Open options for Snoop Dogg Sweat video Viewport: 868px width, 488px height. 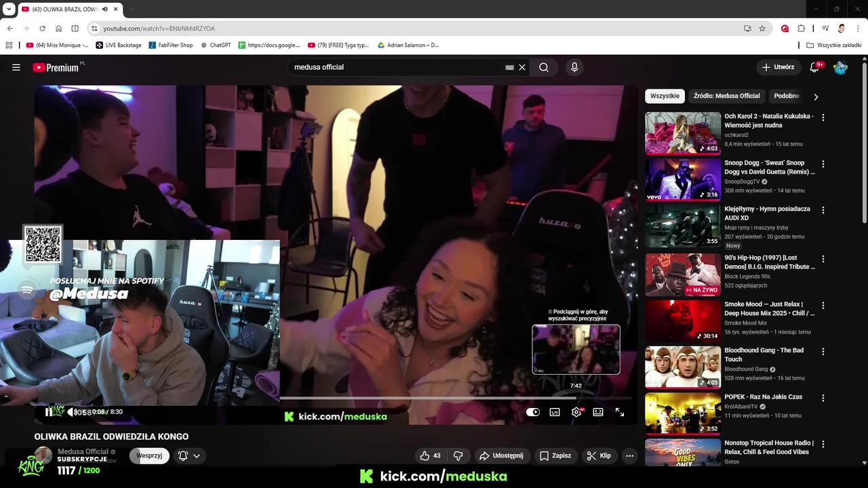point(823,164)
